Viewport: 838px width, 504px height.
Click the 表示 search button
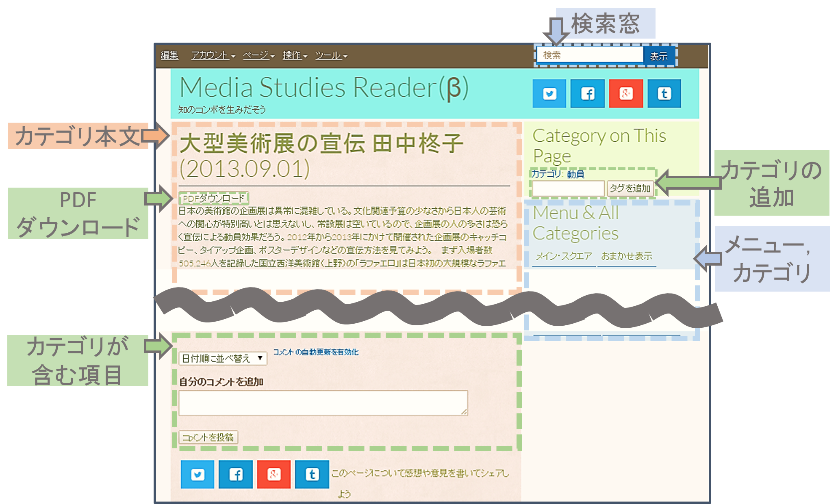pyautogui.click(x=659, y=56)
